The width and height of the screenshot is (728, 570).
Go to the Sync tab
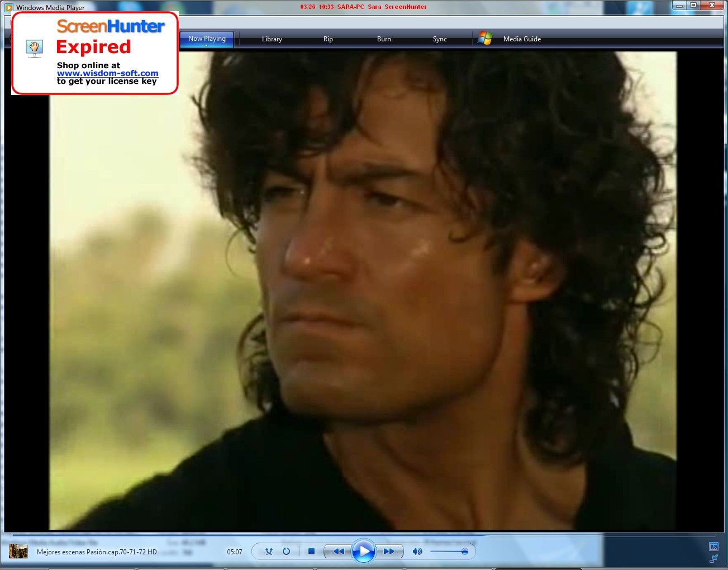(x=440, y=39)
